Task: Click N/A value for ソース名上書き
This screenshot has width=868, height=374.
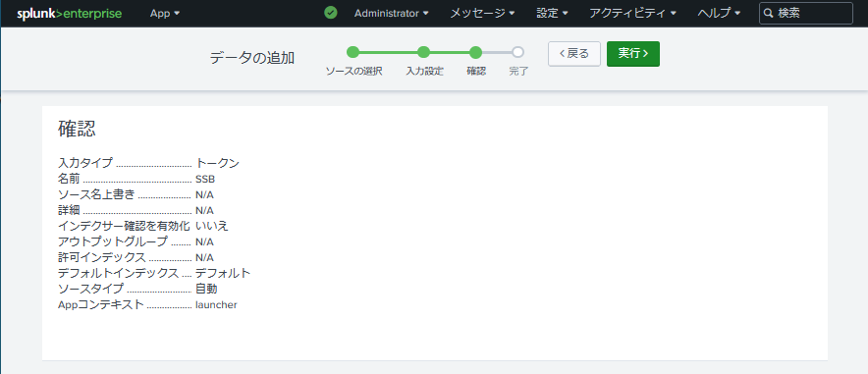Action: tap(204, 194)
